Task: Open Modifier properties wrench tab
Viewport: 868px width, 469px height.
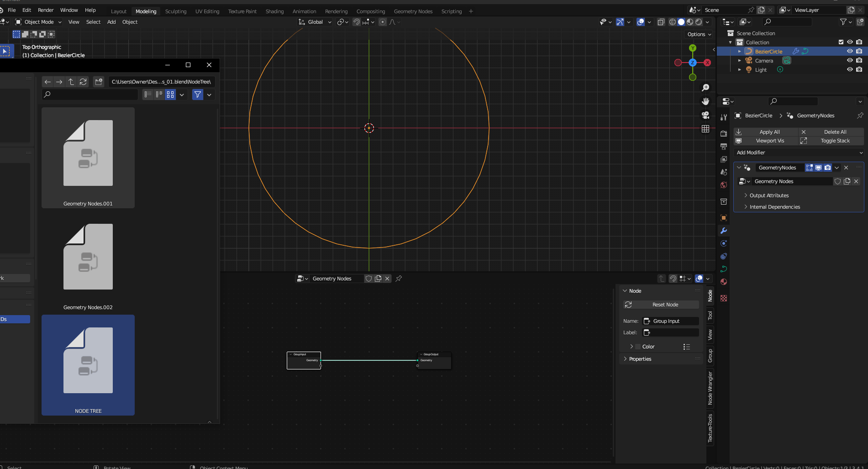Action: click(x=724, y=231)
